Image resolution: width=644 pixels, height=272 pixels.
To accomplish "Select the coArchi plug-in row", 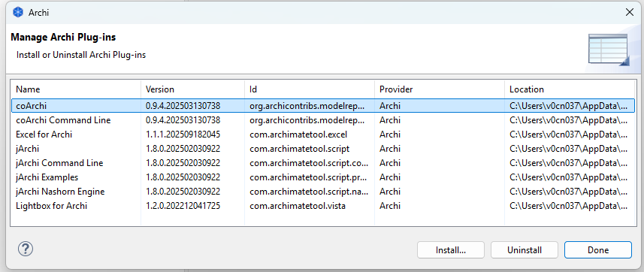I will [322, 106].
